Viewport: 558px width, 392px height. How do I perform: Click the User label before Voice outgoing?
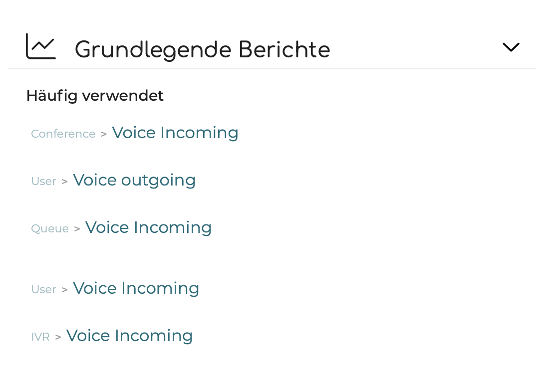point(44,181)
